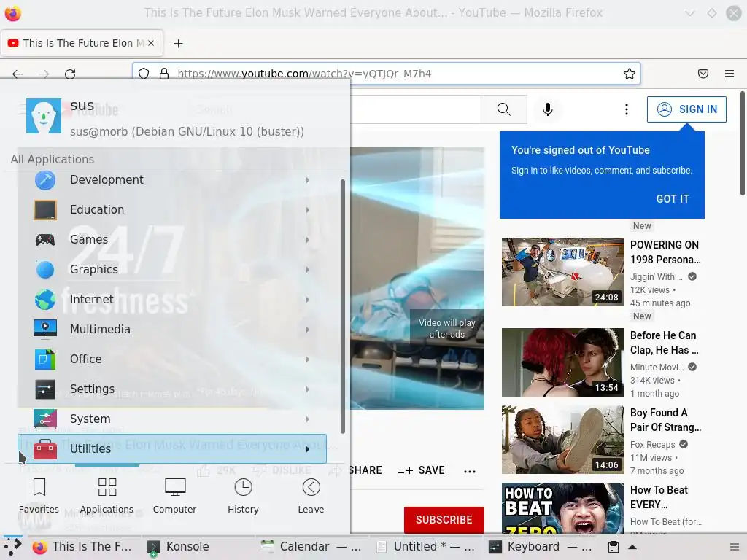Expand Internet submenu arrow

tap(308, 300)
